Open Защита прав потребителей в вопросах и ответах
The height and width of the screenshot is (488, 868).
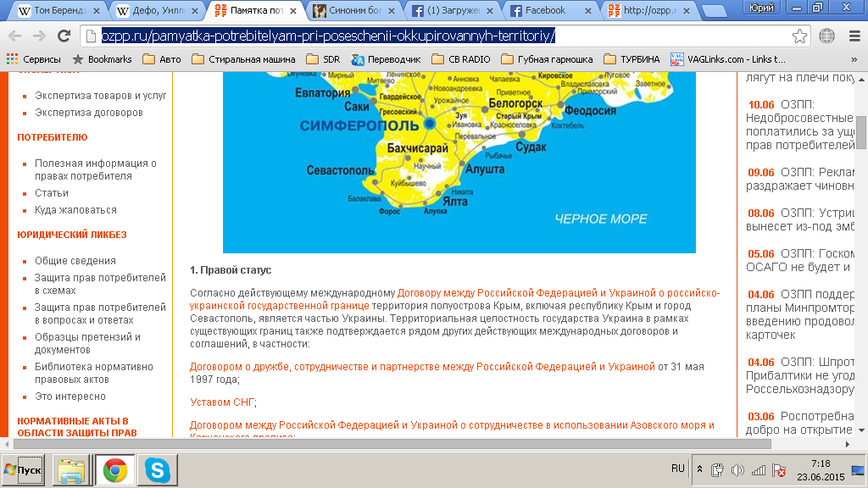point(100,313)
